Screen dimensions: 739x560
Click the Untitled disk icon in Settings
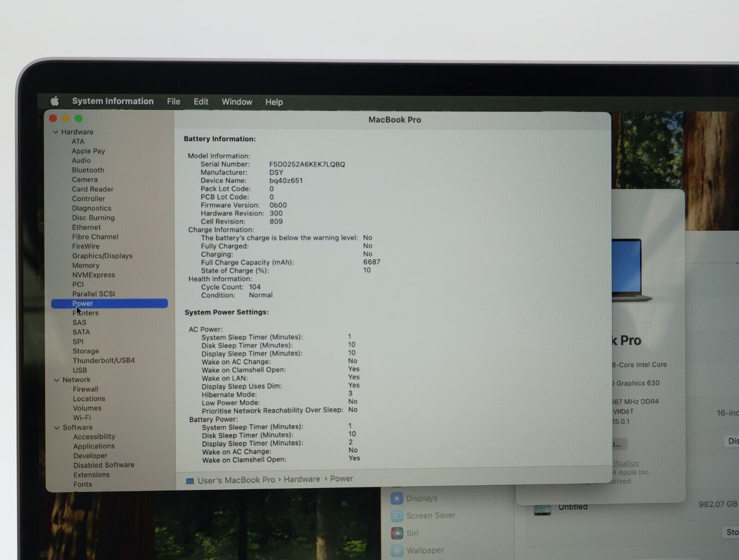coord(543,509)
